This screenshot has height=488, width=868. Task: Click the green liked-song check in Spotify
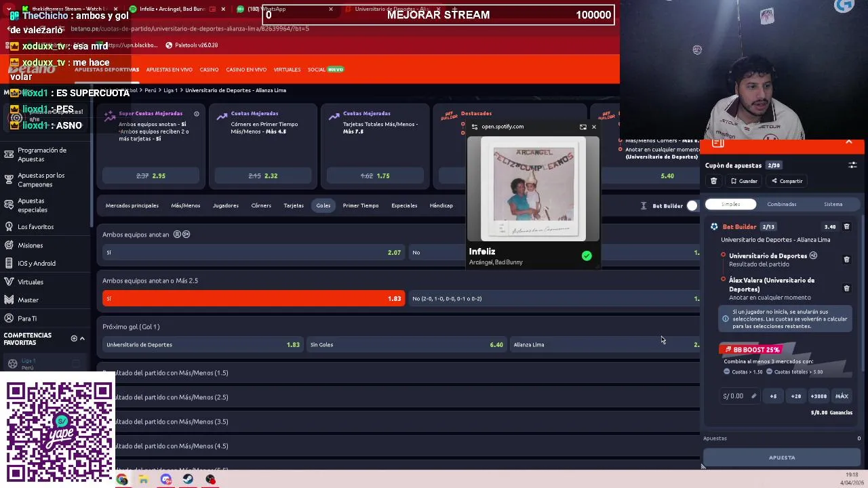pyautogui.click(x=587, y=256)
